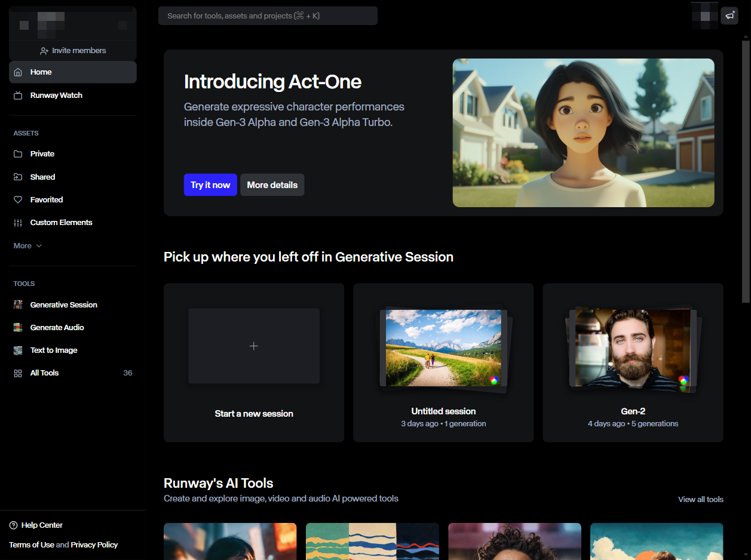Click the first AI tool card thumbnail
Image resolution: width=751 pixels, height=560 pixels.
pyautogui.click(x=230, y=541)
